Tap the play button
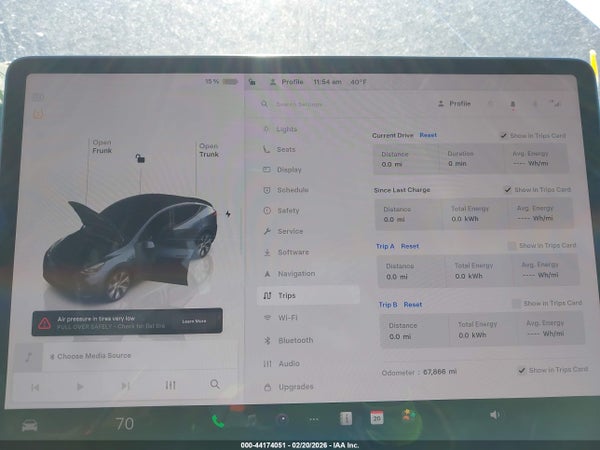 [80, 386]
